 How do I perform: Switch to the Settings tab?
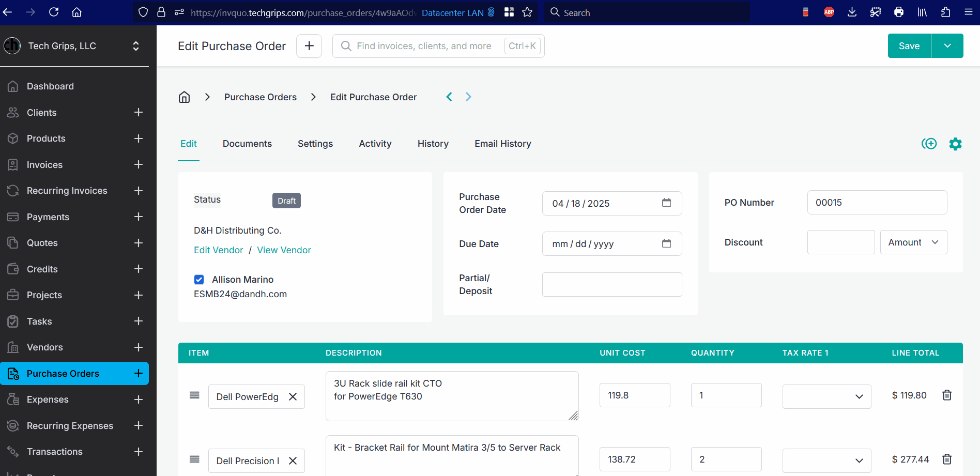click(x=315, y=144)
